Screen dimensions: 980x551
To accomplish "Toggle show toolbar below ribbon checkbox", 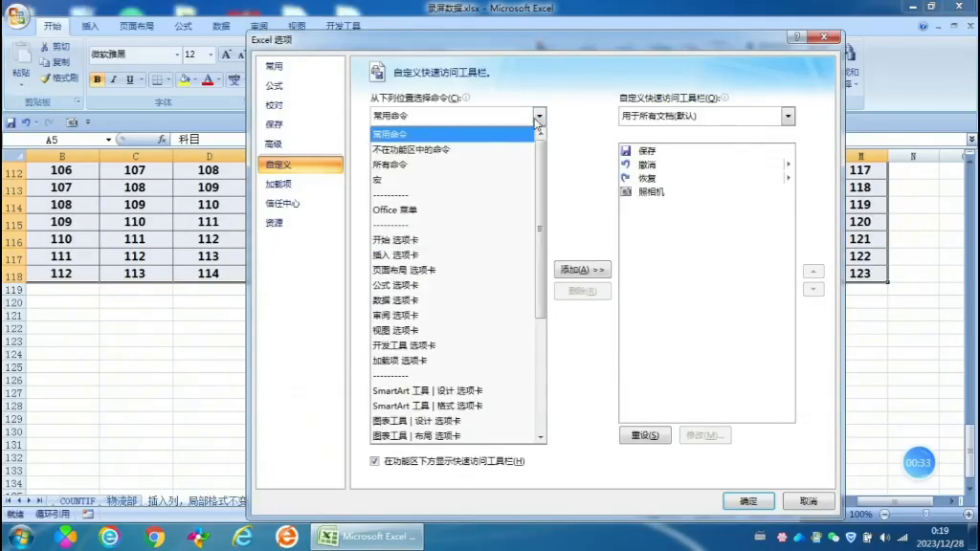I will pyautogui.click(x=374, y=461).
